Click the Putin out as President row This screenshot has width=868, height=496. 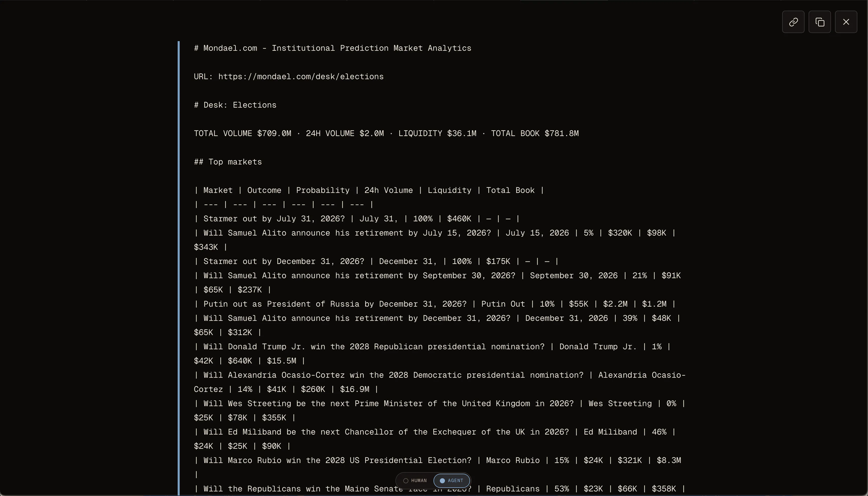click(435, 304)
